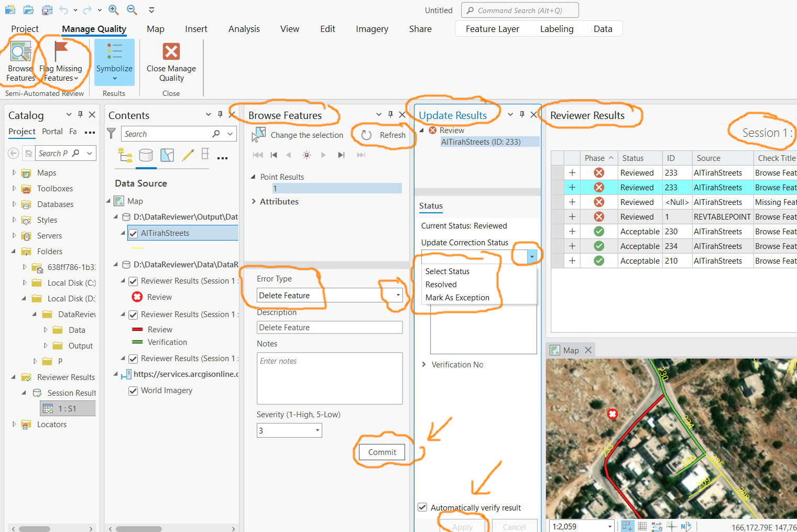Screen dimensions: 797x532
Task: Click the Commit button
Action: click(381, 452)
